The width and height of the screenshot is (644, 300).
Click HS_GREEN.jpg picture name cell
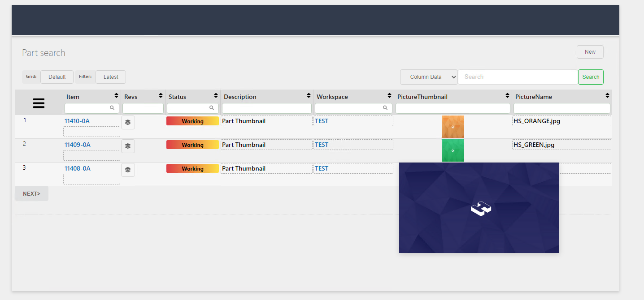(562, 145)
